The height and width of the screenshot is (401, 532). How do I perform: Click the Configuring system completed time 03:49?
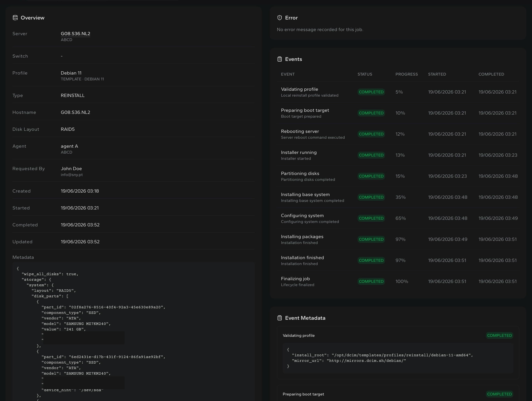click(x=498, y=218)
